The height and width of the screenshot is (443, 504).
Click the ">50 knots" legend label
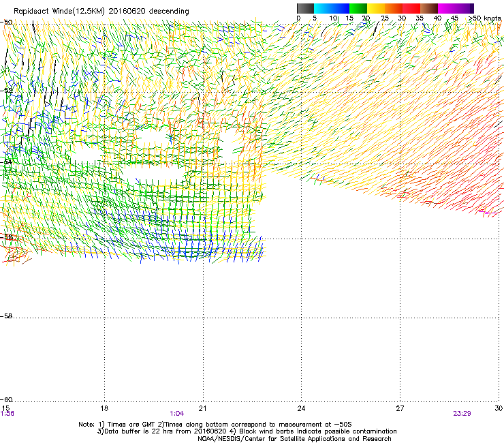484,18
